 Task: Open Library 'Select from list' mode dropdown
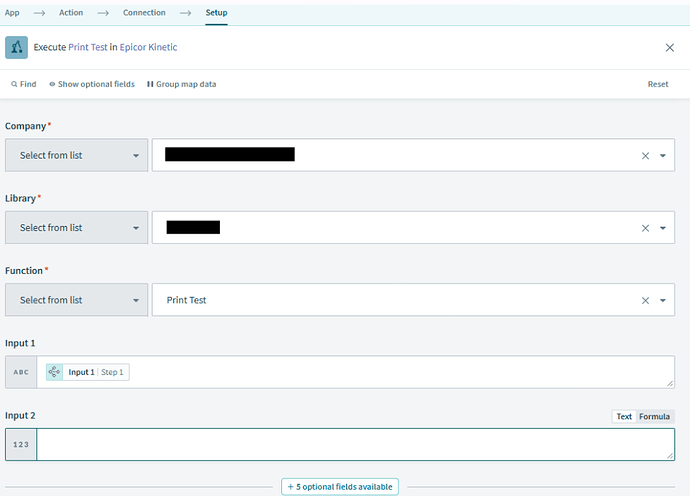coord(77,228)
